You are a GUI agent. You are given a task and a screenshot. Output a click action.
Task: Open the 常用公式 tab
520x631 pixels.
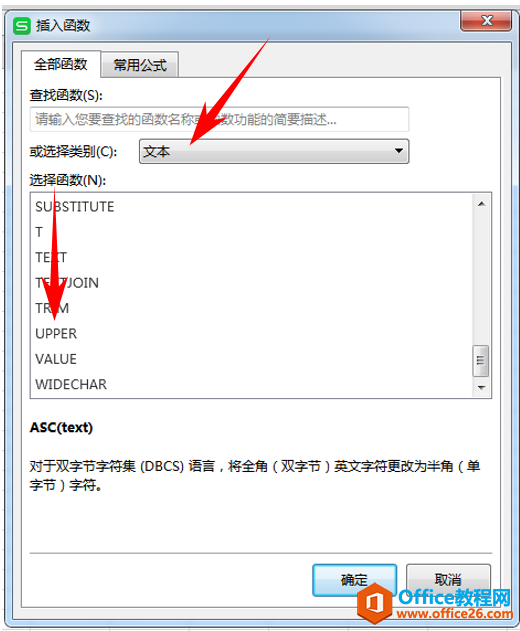coord(140,65)
